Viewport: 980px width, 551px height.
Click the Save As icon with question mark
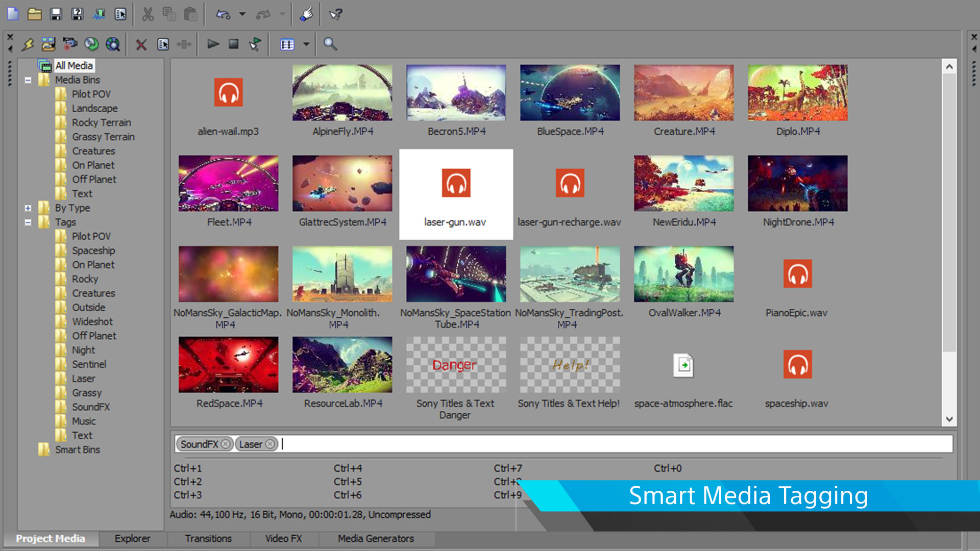click(77, 14)
